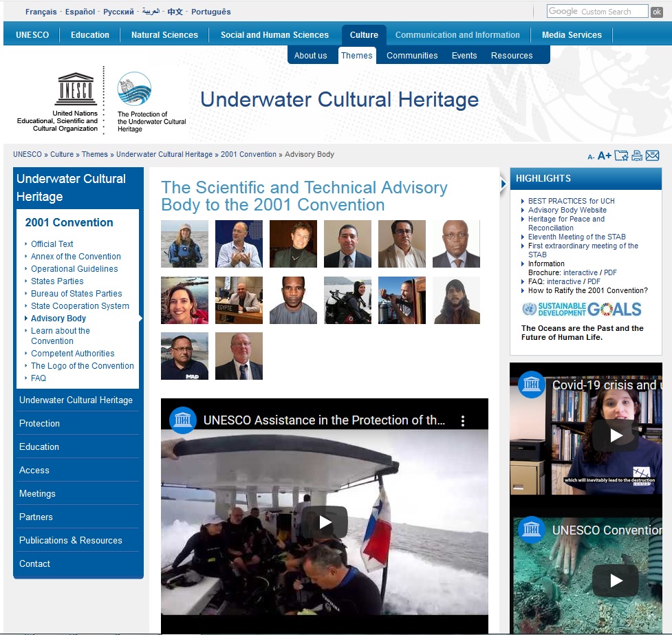Select the first advisory member photo
Viewport: 672px width, 635px height.
(184, 244)
